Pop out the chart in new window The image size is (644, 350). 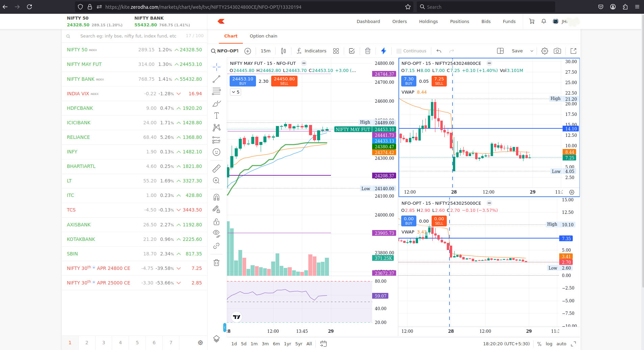pyautogui.click(x=573, y=51)
